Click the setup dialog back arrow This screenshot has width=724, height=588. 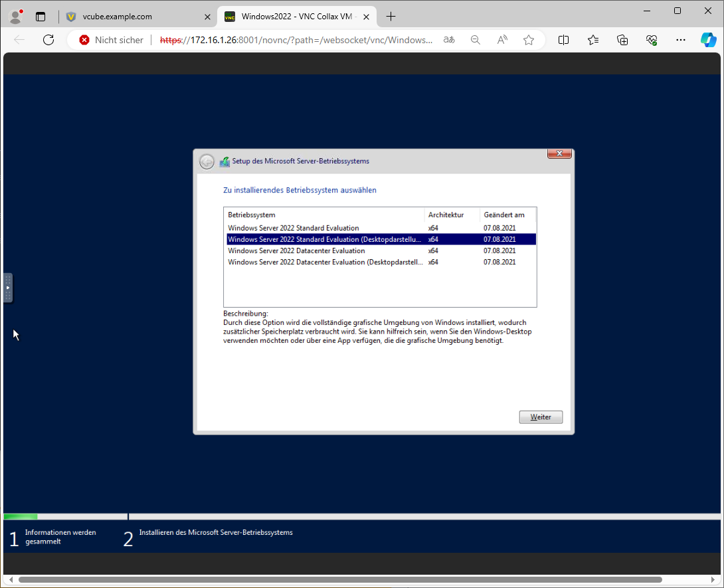[207, 161]
